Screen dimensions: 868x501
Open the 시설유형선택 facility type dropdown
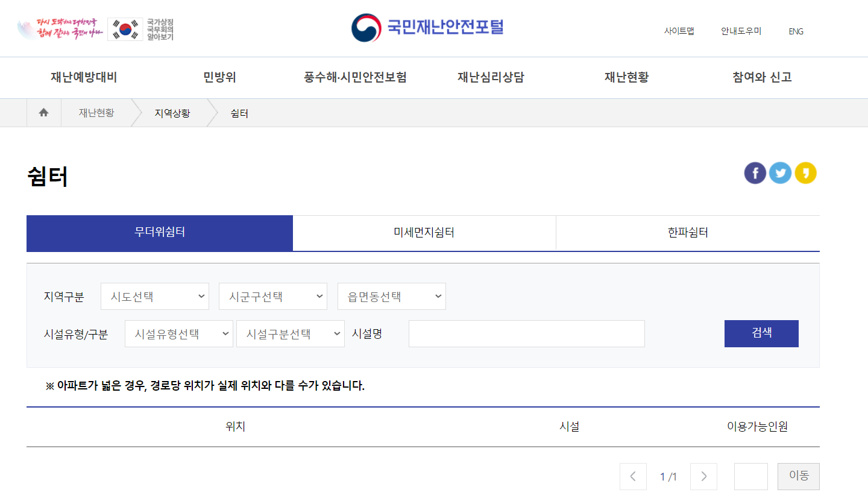pyautogui.click(x=178, y=333)
